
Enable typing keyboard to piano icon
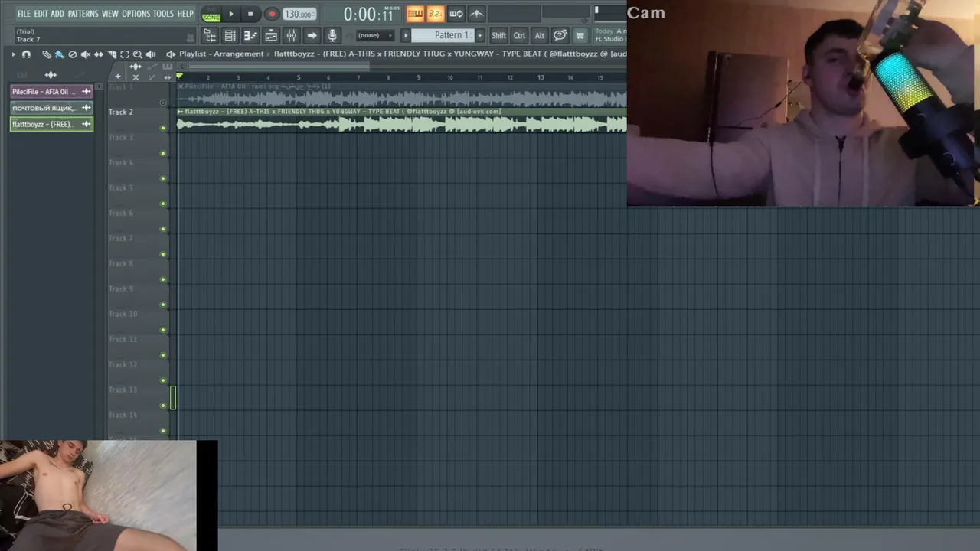point(415,14)
